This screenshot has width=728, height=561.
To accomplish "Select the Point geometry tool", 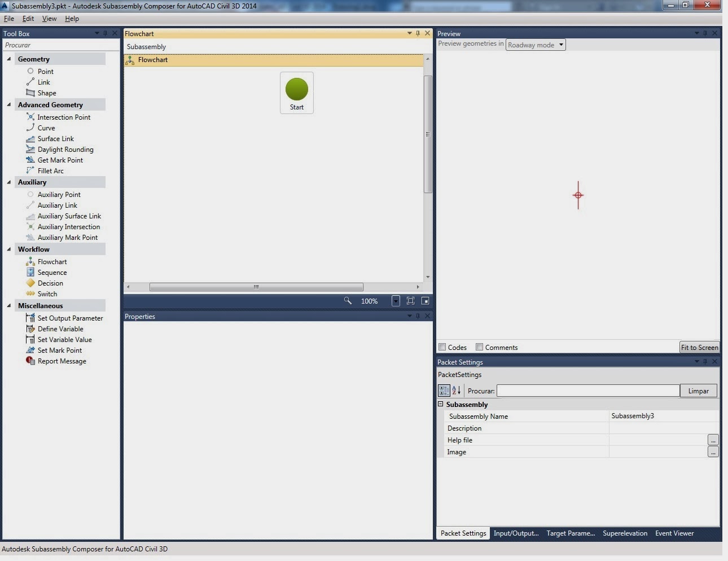I will pos(40,72).
